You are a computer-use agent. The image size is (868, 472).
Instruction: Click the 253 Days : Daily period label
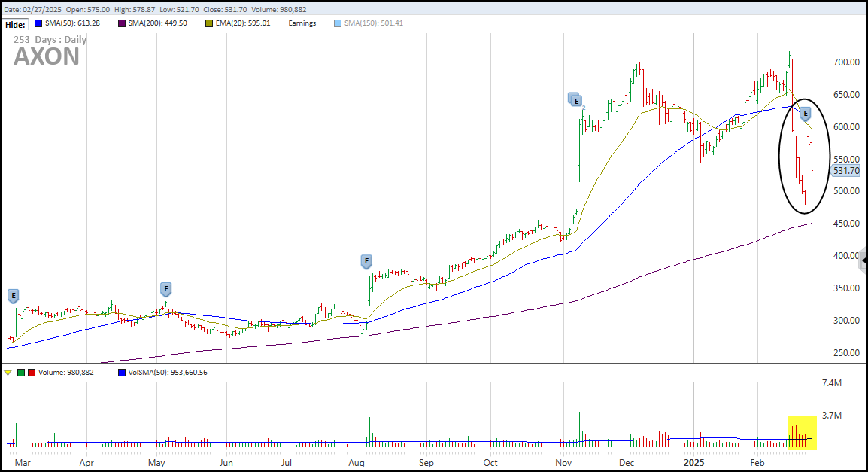pos(50,40)
